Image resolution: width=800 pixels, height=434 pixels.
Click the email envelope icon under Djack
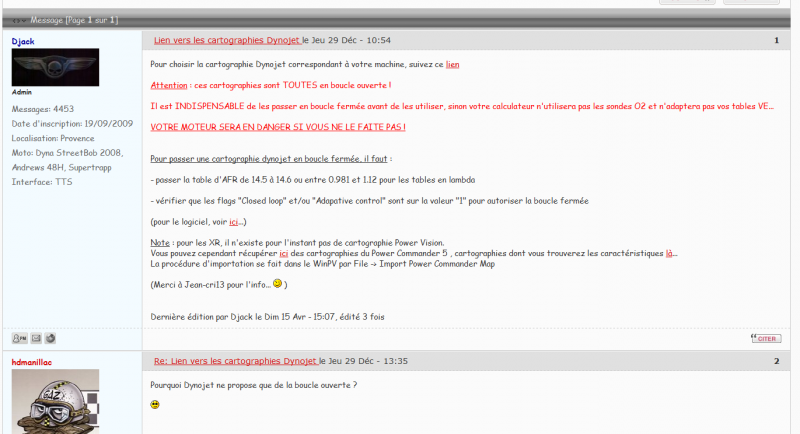36,338
